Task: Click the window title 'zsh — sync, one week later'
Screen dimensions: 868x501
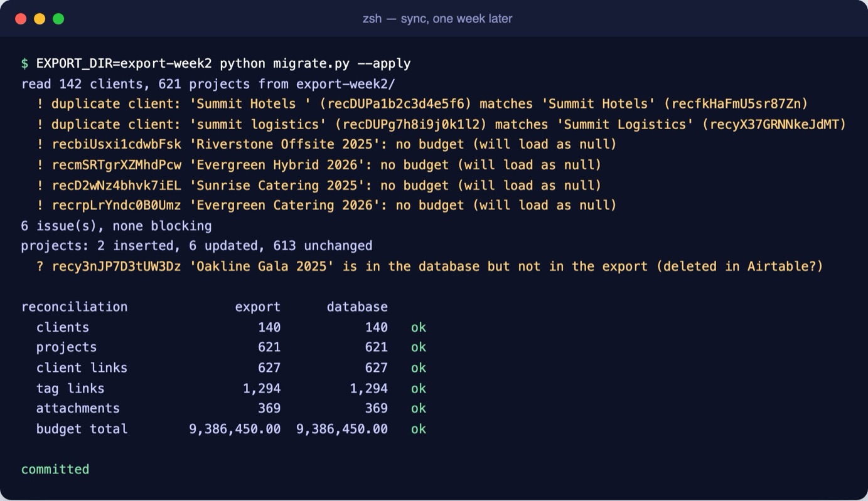Action: [x=437, y=19]
